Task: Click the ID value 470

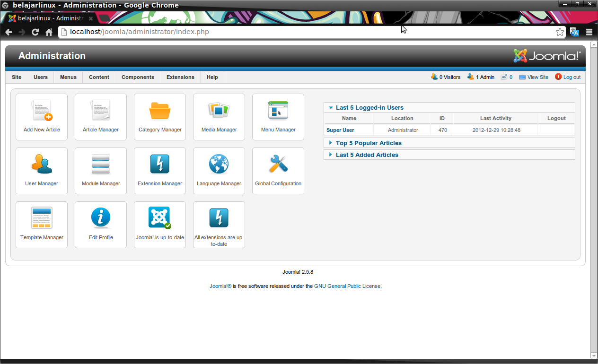Action: click(442, 130)
